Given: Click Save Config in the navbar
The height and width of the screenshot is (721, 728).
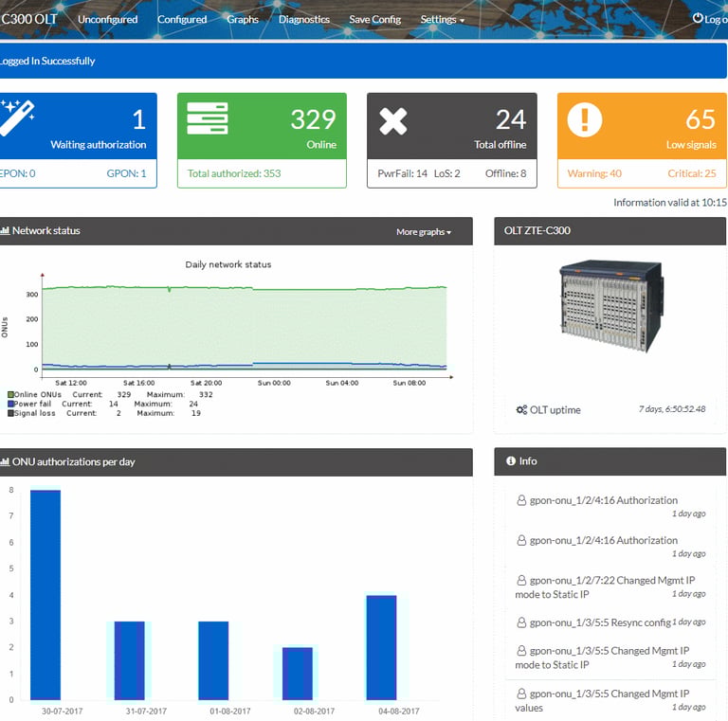Looking at the screenshot, I should pyautogui.click(x=375, y=20).
